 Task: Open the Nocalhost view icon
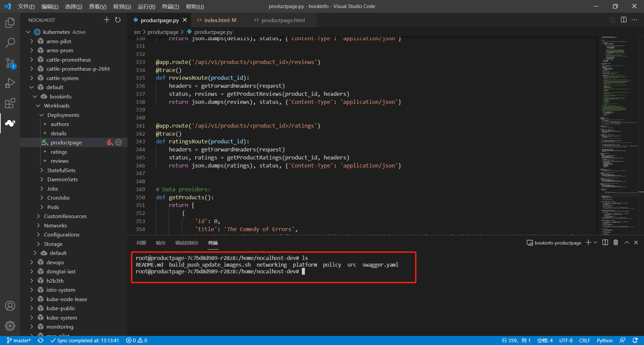(10, 123)
